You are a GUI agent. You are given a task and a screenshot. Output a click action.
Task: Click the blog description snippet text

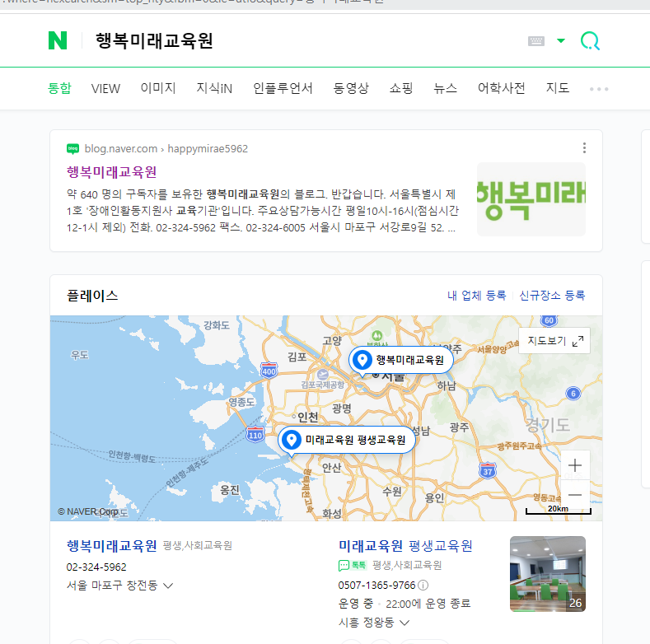pyautogui.click(x=263, y=211)
